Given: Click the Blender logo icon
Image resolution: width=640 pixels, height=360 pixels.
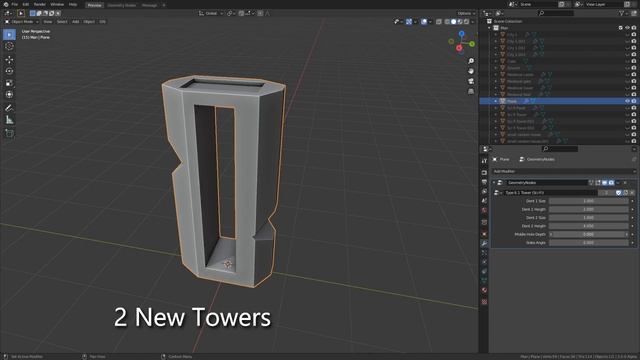Looking at the screenshot, I should (x=6, y=4).
